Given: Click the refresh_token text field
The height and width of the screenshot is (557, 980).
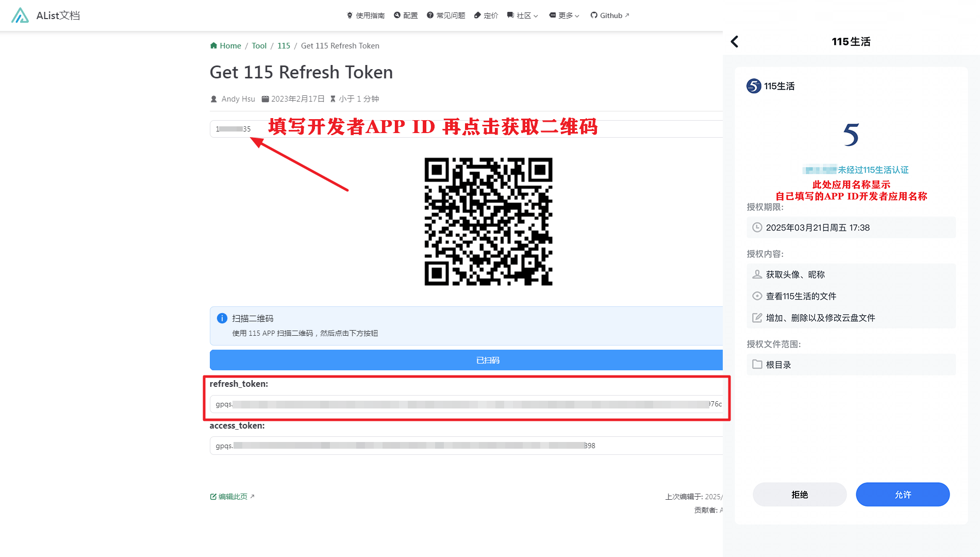Looking at the screenshot, I should tap(467, 404).
